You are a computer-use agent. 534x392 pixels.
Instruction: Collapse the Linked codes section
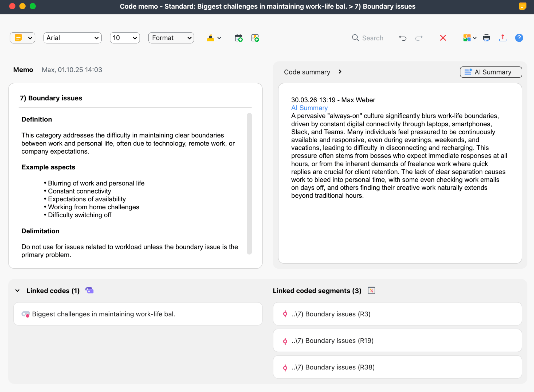click(17, 291)
